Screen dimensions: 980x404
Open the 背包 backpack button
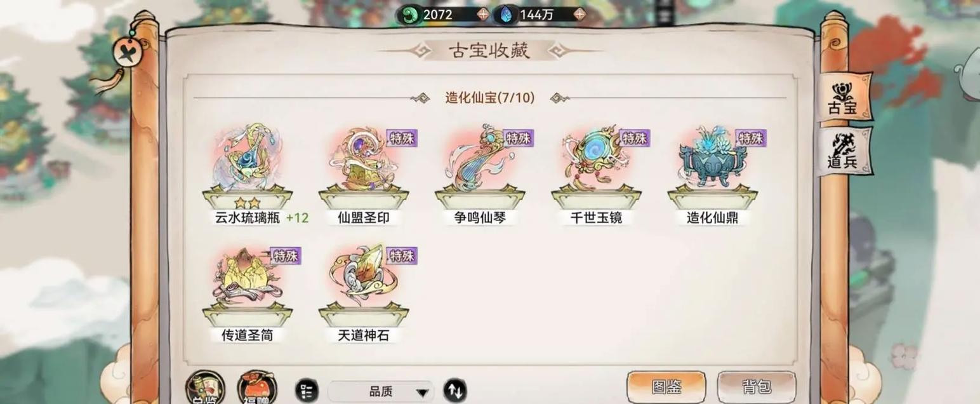click(x=757, y=387)
